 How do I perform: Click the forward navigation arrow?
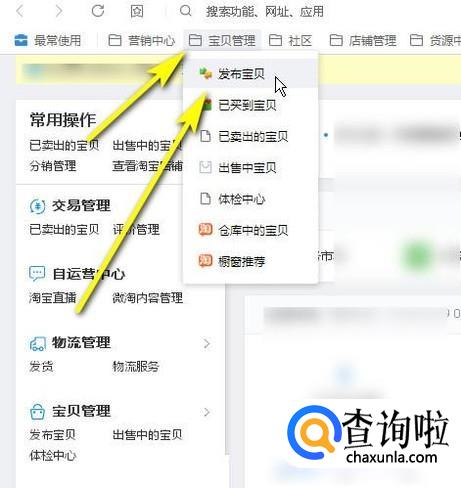(x=59, y=12)
